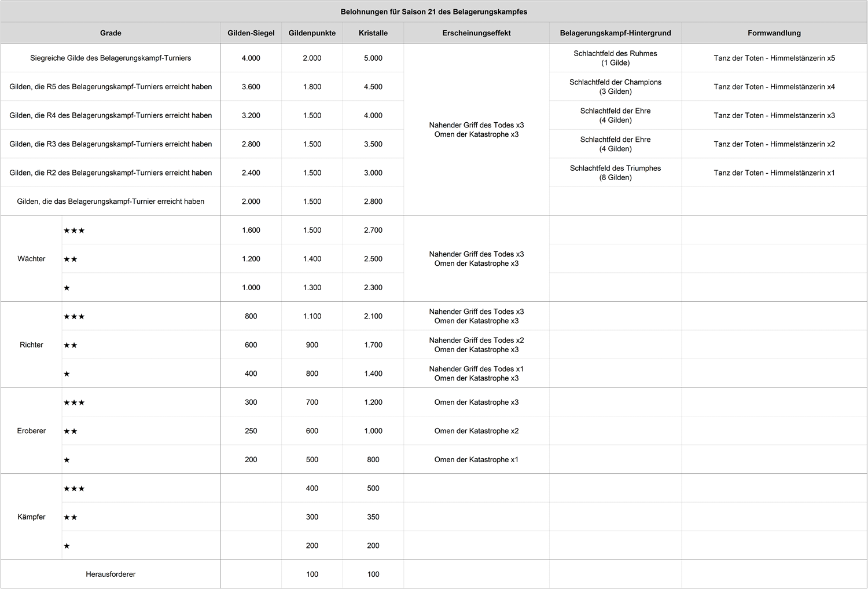Click the Kristalle column header
This screenshot has height=589, width=868.
373,33
